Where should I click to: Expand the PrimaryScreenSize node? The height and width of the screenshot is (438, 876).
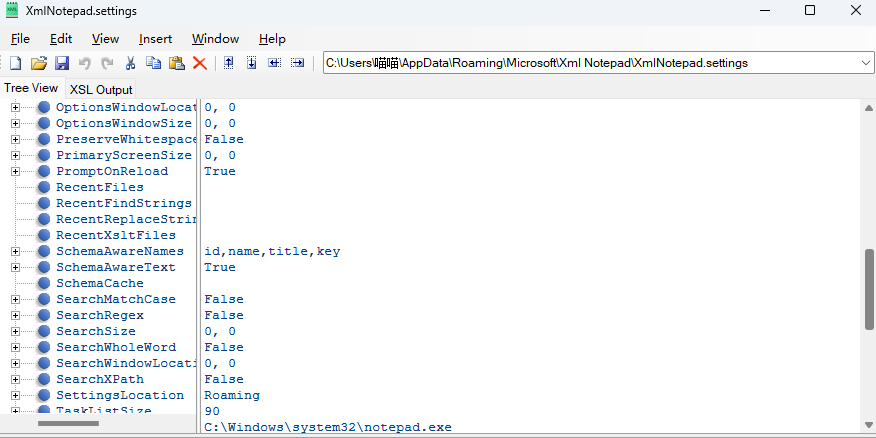coord(15,155)
